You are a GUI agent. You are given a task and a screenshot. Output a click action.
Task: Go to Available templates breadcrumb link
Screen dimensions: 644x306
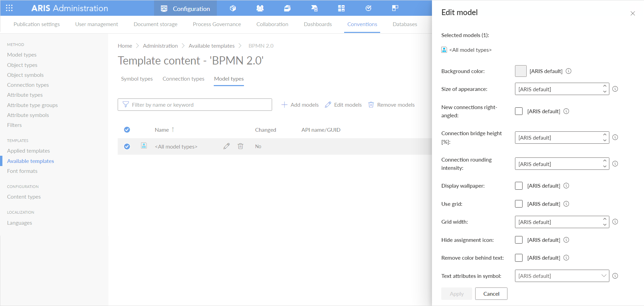coord(212,46)
